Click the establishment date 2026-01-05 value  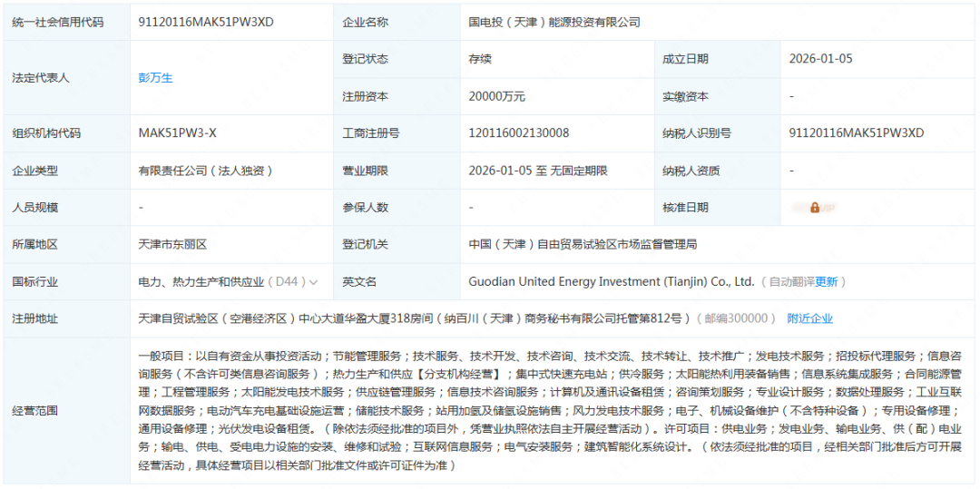click(820, 59)
